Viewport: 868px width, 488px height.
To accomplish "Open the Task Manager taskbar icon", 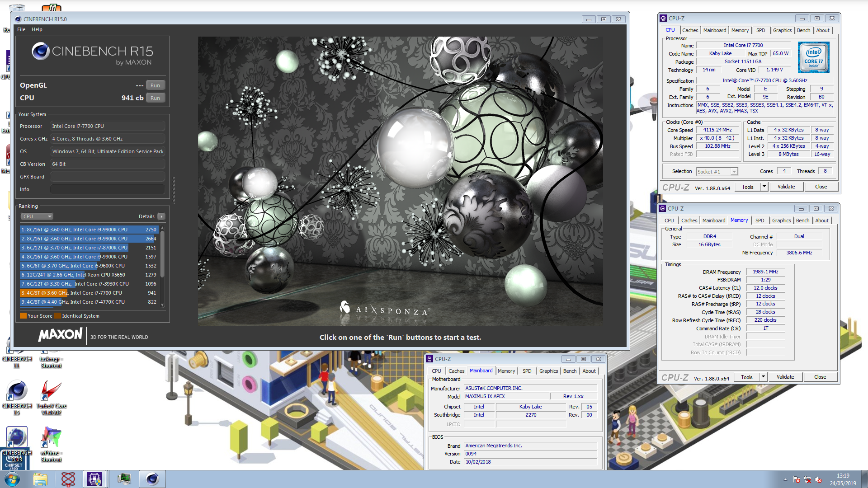I will tap(124, 479).
